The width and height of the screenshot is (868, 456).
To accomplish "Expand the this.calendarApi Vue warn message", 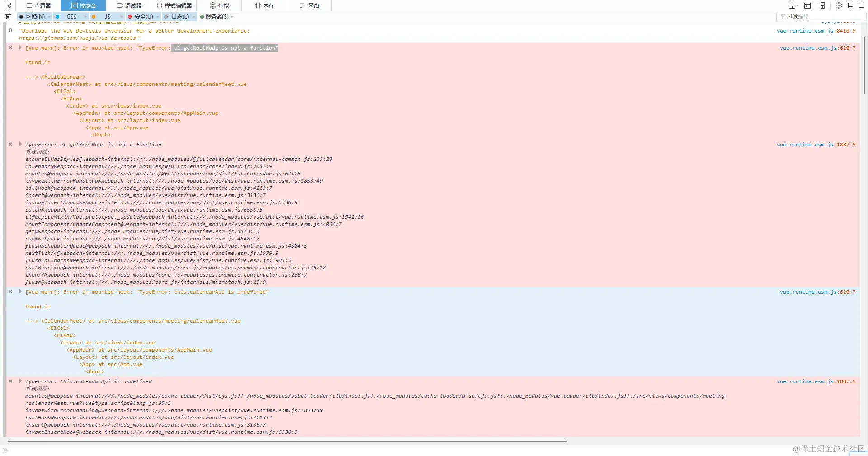I will click(x=20, y=291).
